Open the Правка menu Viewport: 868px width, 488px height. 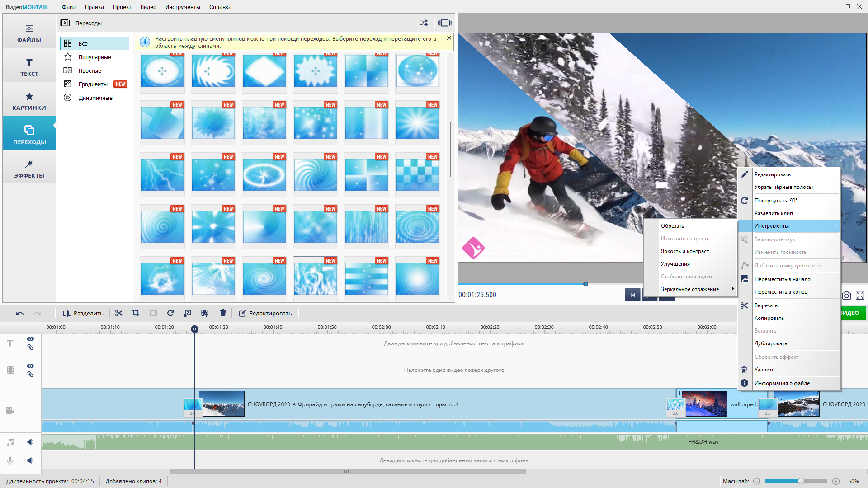(94, 7)
